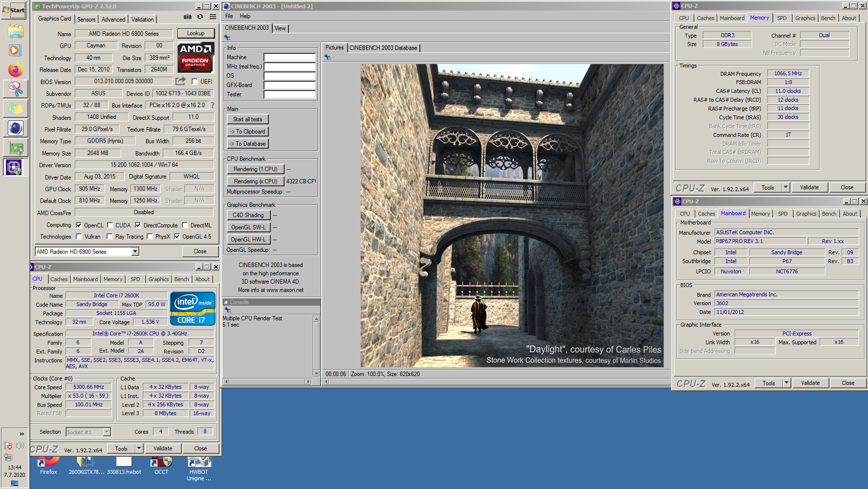Switch to the CINEBENCH 2003 Database tab
The image size is (868, 489).
(x=383, y=48)
